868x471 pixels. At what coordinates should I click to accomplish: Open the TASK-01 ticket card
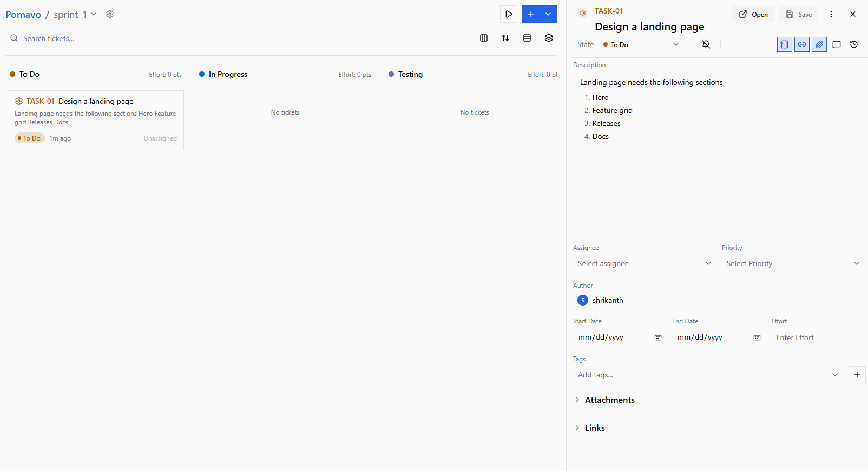(96, 120)
